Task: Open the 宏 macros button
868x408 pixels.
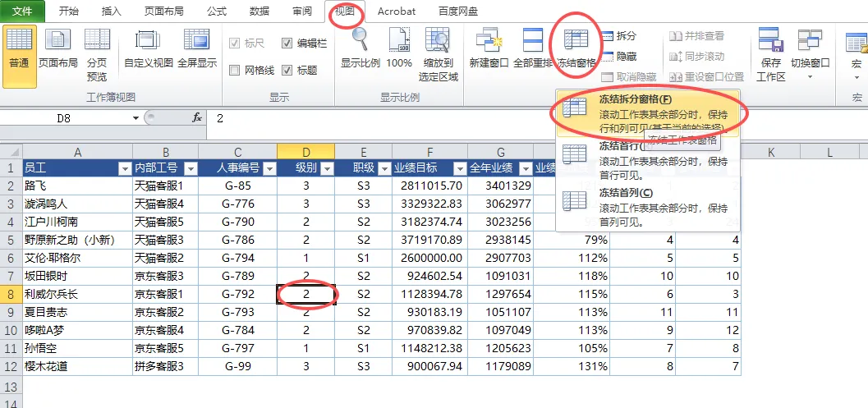Action: 857,56
